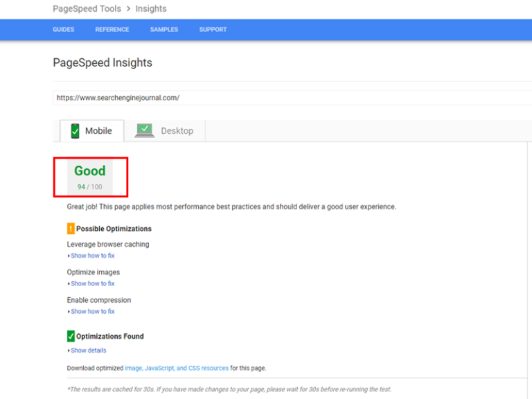Click the Optimizations Found heading
Viewport: 532px width, 399px height.
point(110,336)
